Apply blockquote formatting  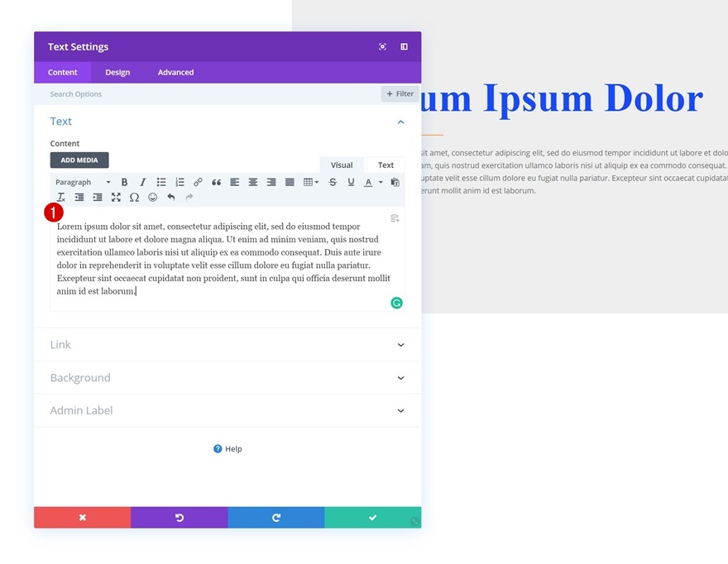point(217,182)
